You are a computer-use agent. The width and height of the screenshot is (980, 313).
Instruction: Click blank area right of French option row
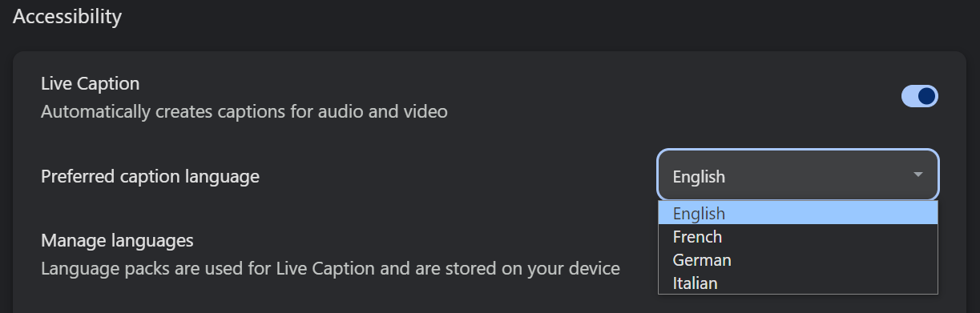pyautogui.click(x=829, y=237)
